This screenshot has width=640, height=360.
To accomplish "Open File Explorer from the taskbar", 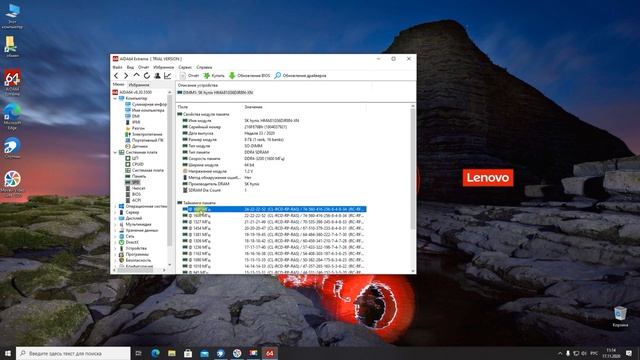I will [172, 353].
